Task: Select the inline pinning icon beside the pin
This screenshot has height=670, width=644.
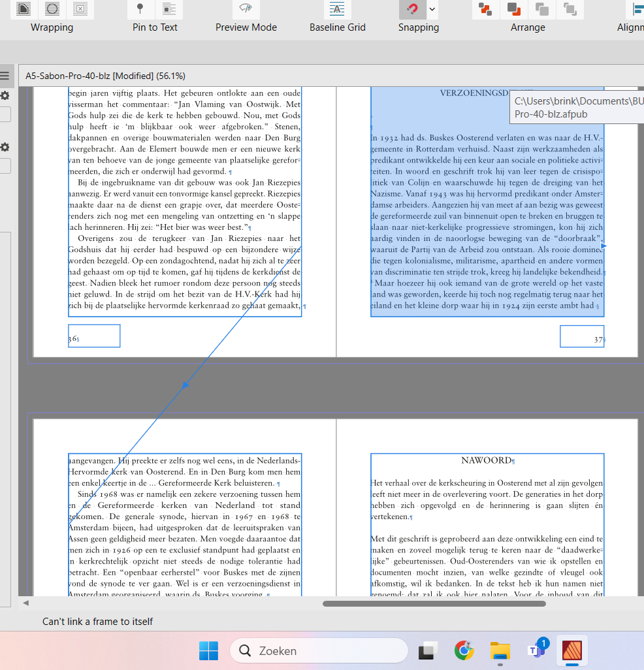Action: pyautogui.click(x=169, y=9)
